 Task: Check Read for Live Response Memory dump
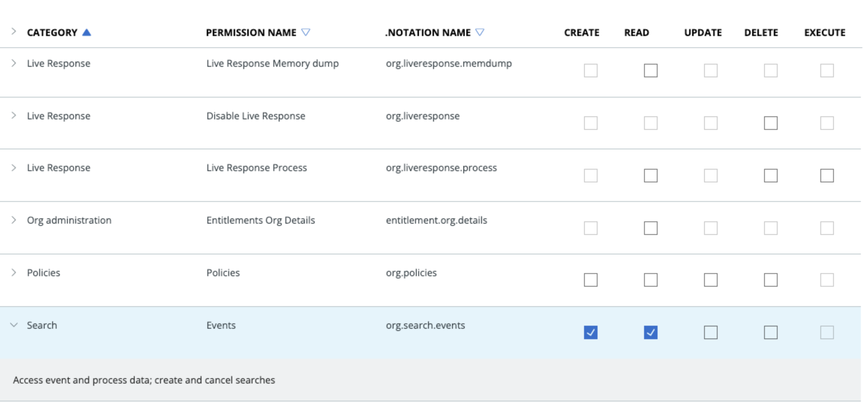tap(650, 71)
